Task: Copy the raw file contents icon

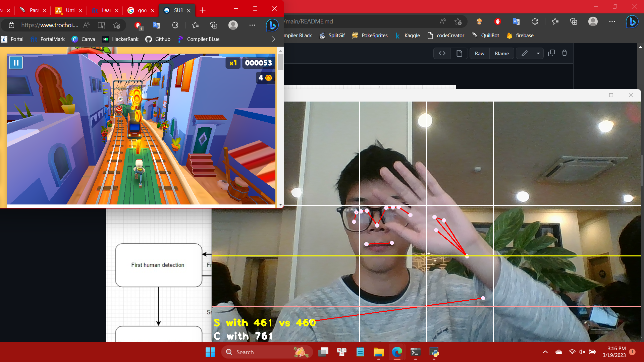Action: (551, 53)
